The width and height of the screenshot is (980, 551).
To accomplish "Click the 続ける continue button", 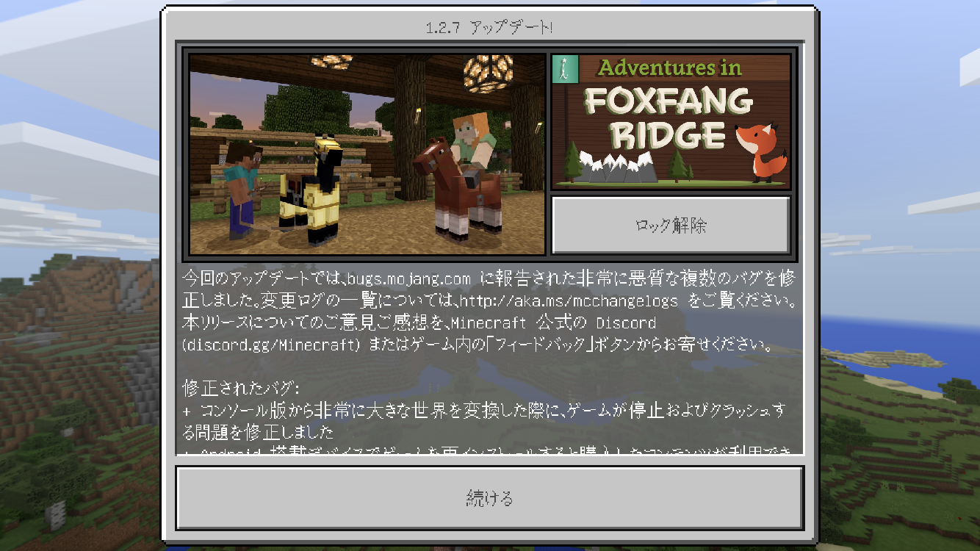I will pos(489,498).
